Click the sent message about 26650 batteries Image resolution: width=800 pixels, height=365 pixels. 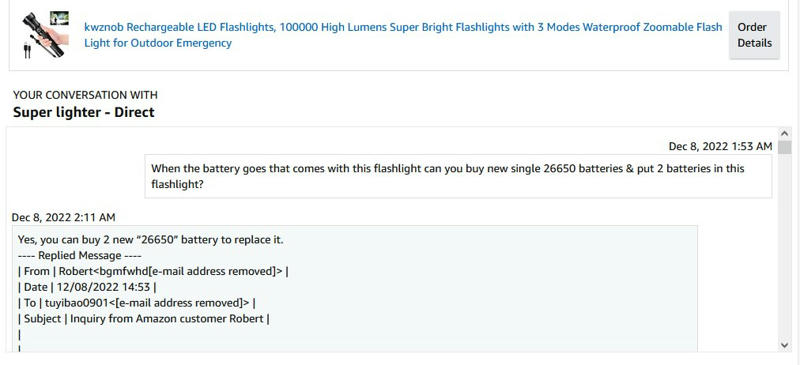tap(458, 176)
